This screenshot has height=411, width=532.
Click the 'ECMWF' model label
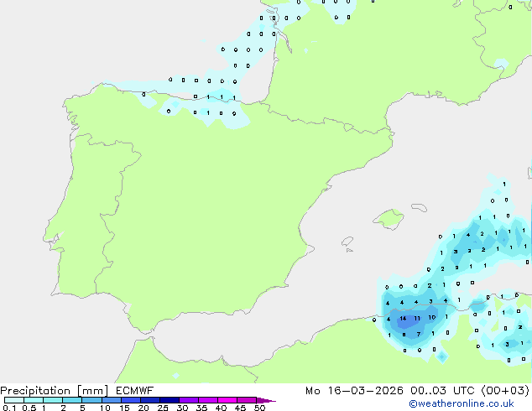tap(135, 391)
